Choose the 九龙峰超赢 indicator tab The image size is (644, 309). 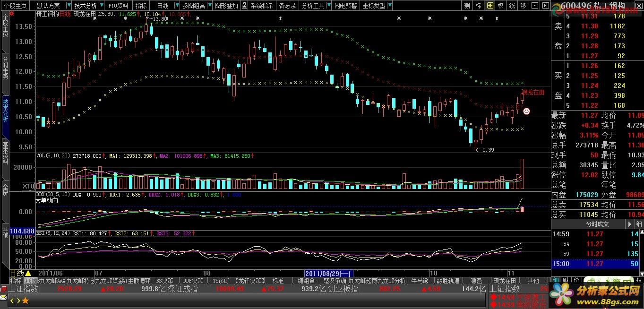click(363, 281)
